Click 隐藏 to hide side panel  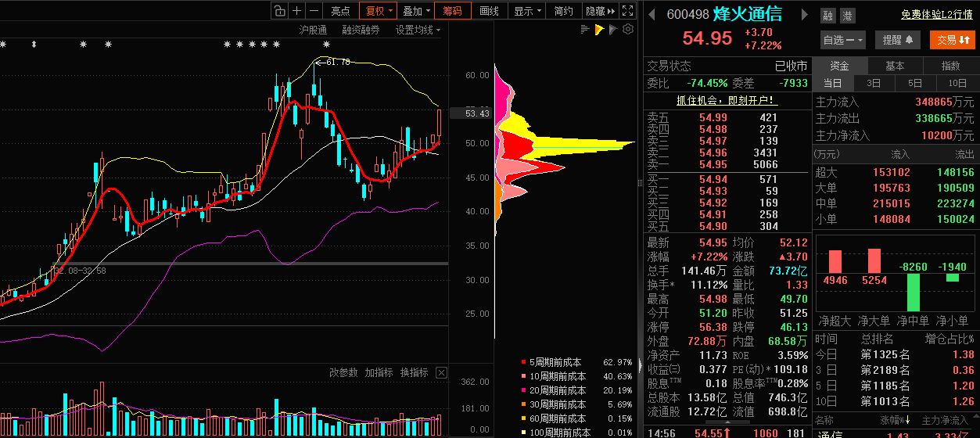[x=599, y=11]
